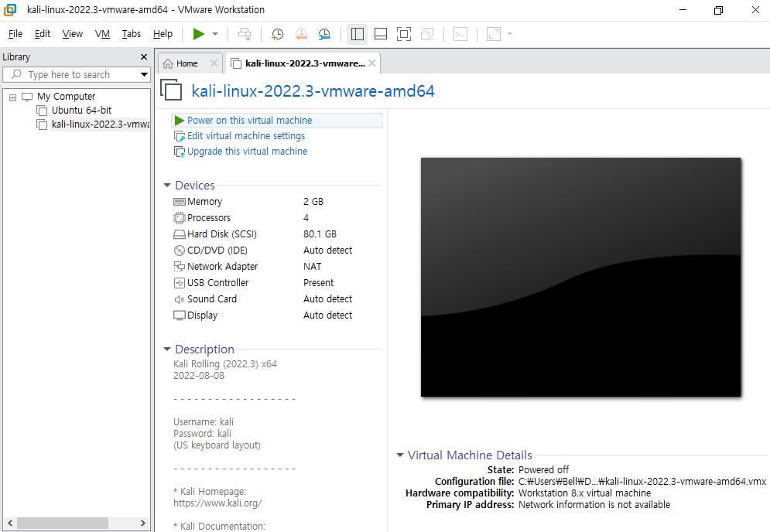Viewport: 770px width, 532px height.
Task: Click the library horizontal scrollbar thumb
Action: pos(63,523)
